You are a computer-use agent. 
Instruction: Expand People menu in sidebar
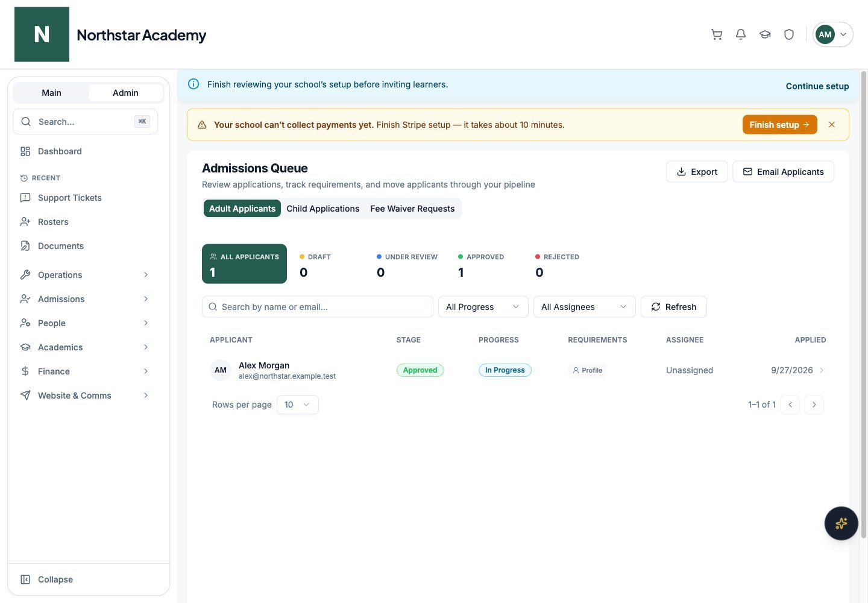pyautogui.click(x=86, y=323)
